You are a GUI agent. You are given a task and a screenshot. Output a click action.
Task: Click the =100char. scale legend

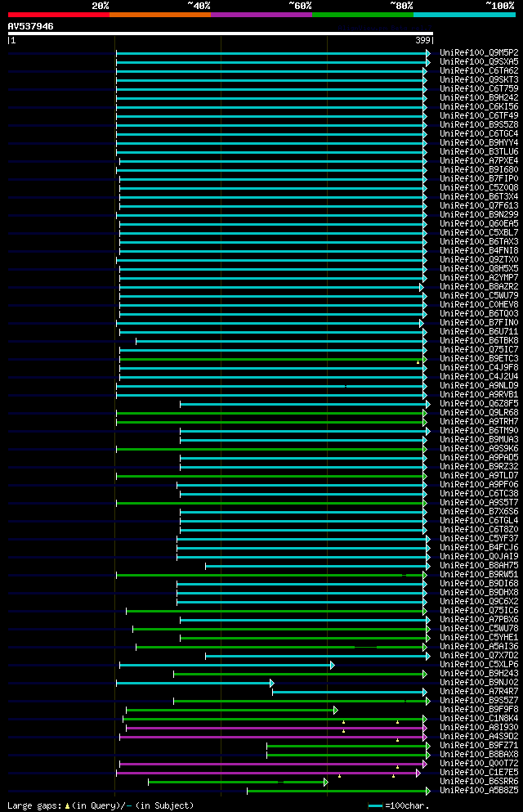[398, 805]
